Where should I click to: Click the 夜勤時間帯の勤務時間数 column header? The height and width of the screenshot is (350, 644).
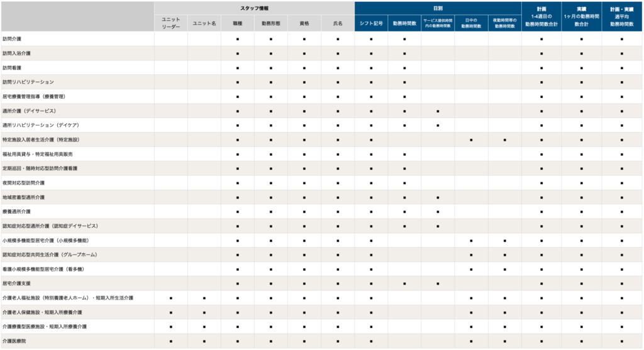tap(505, 23)
